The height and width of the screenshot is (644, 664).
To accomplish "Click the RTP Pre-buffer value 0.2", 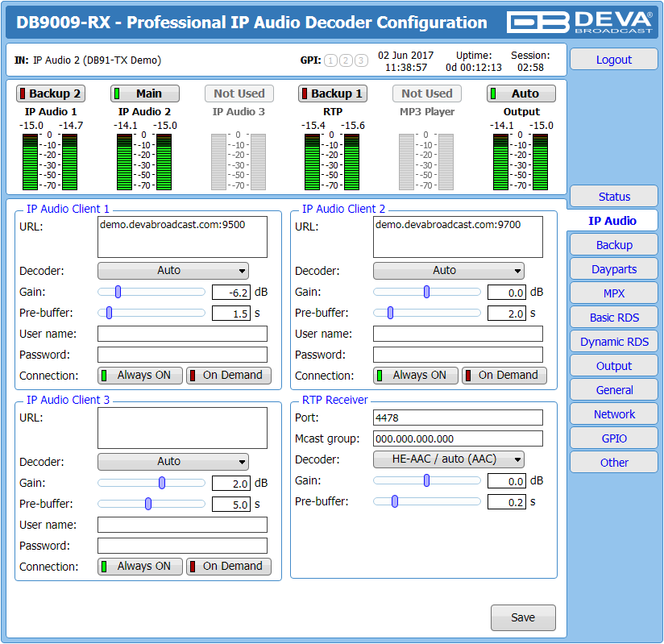I will coord(507,502).
